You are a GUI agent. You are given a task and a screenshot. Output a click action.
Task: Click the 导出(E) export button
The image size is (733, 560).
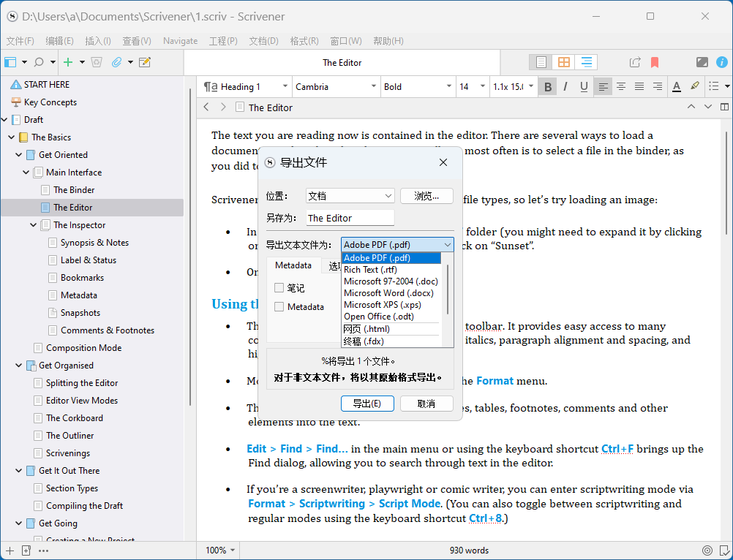click(367, 404)
